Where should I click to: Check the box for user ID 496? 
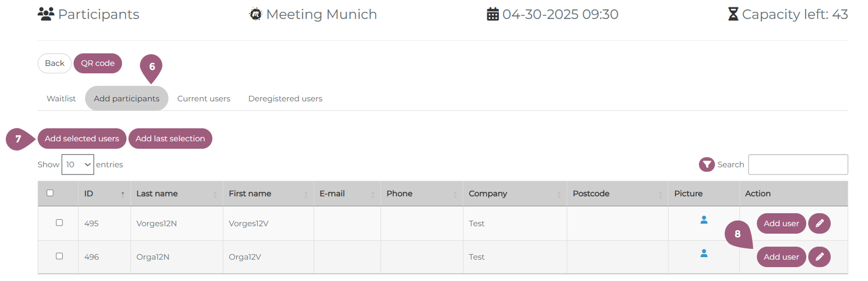(59, 257)
